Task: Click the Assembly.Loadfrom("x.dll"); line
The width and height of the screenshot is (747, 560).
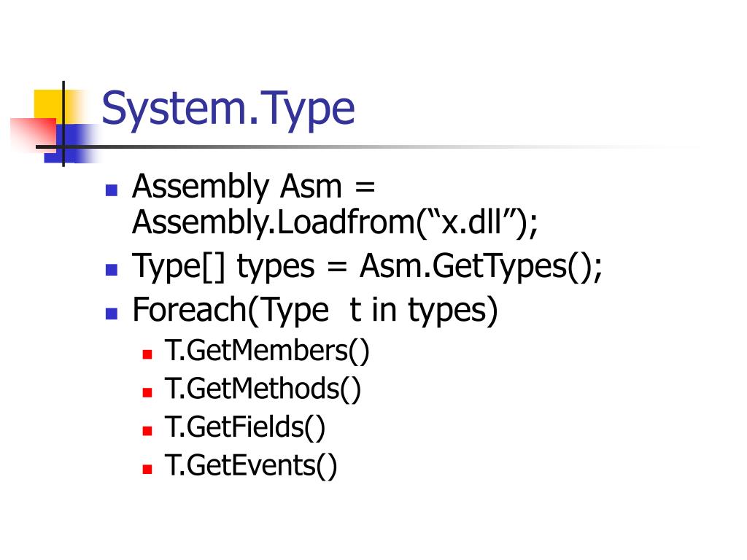Action: tap(335, 222)
